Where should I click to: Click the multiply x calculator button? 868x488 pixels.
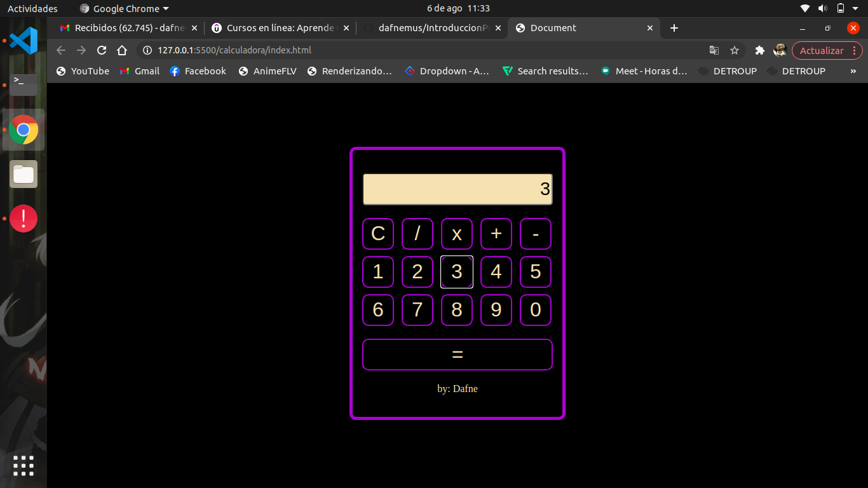click(457, 234)
